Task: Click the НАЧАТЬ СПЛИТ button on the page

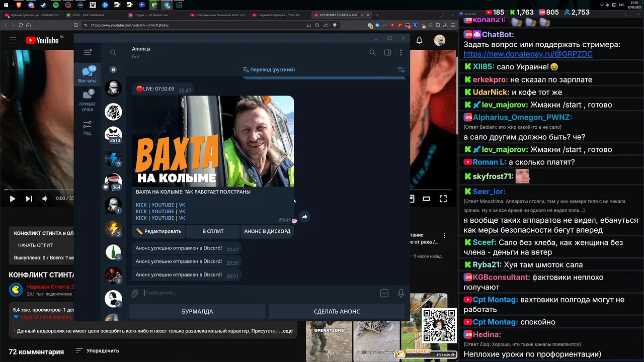Action: [x=35, y=245]
